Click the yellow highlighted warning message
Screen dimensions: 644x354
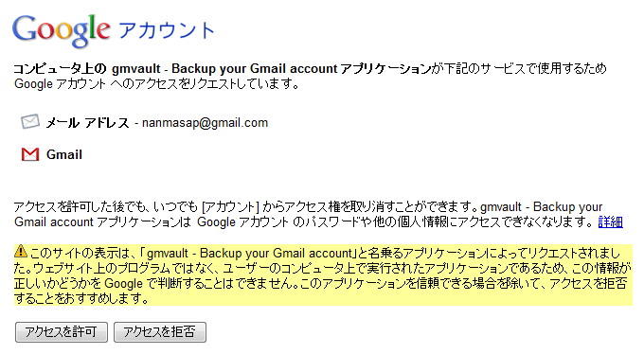pyautogui.click(x=323, y=275)
